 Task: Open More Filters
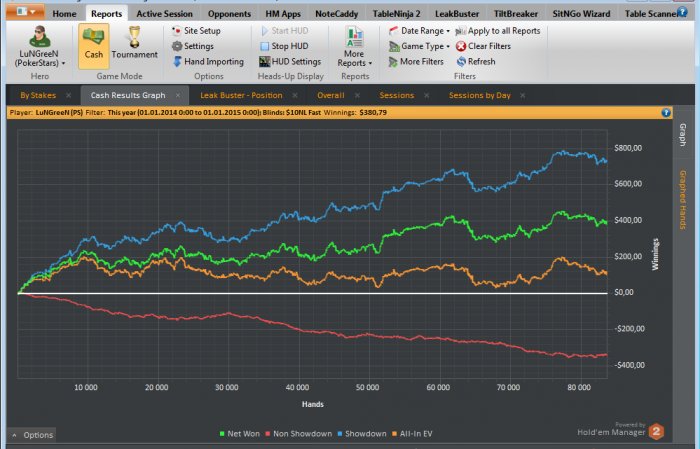point(416,62)
